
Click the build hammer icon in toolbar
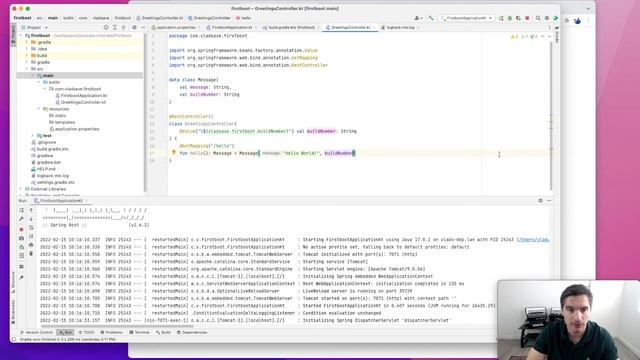point(431,18)
